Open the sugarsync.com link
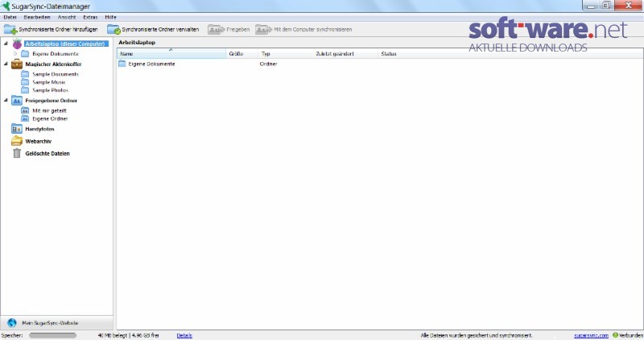The image size is (644, 340). (x=591, y=335)
